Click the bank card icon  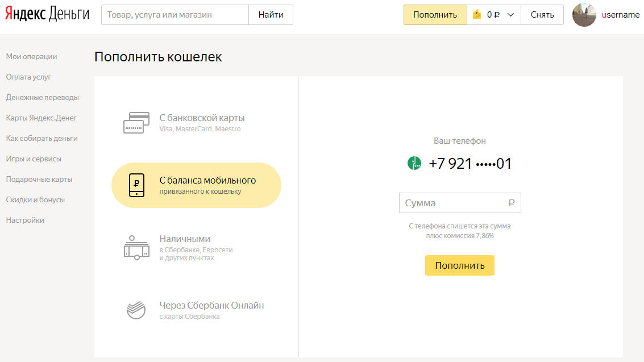[136, 122]
